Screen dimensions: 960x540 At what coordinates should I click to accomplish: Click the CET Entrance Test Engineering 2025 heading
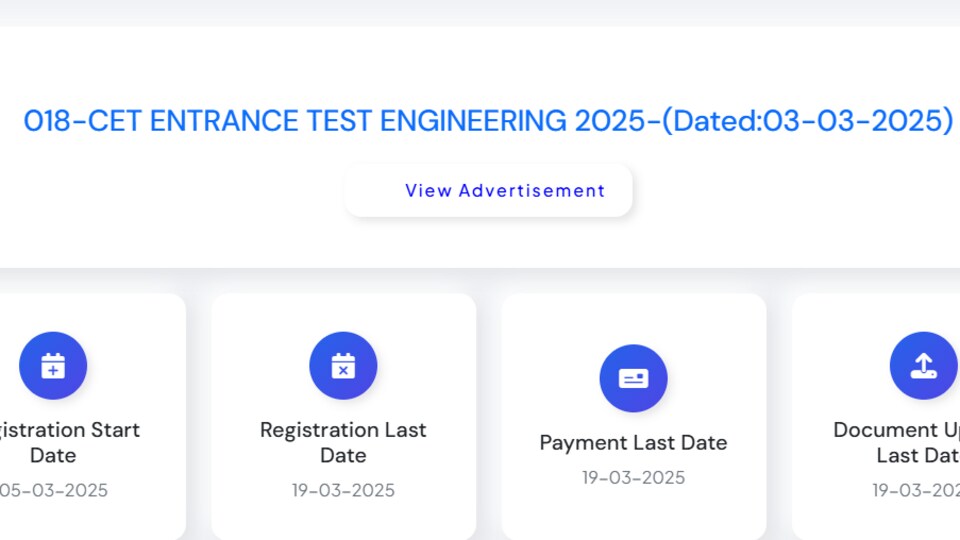point(488,121)
